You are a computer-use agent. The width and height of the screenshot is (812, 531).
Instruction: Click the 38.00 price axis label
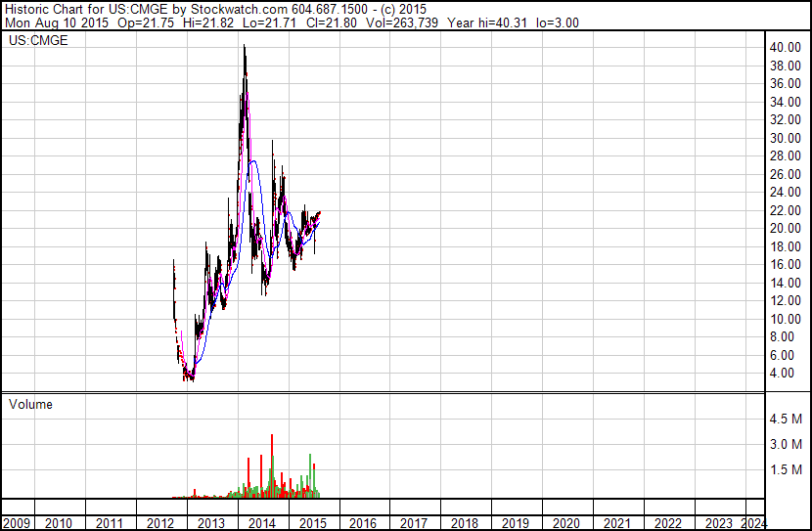point(785,66)
